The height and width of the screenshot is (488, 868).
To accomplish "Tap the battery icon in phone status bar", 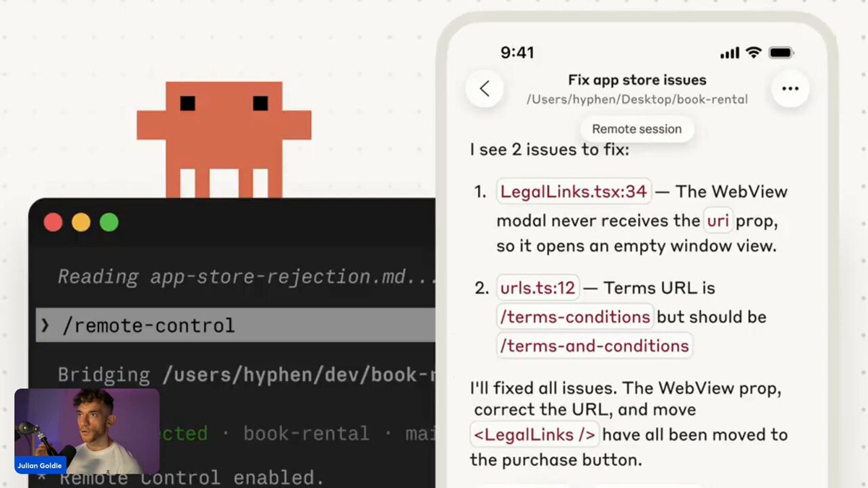I will [x=781, y=53].
